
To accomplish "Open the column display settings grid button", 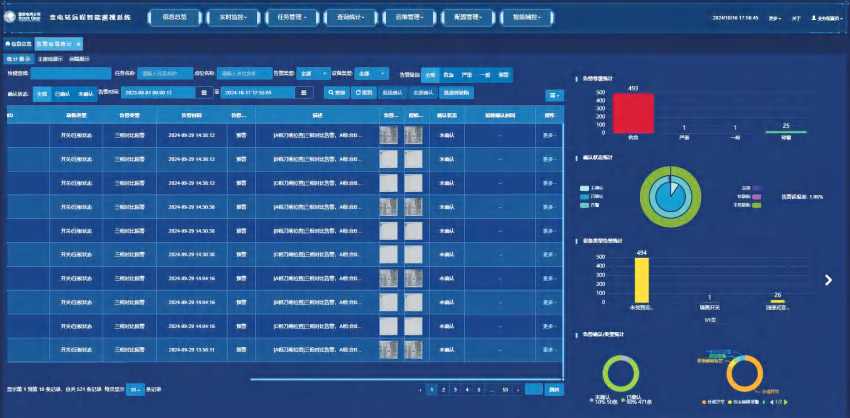I will pyautogui.click(x=553, y=95).
